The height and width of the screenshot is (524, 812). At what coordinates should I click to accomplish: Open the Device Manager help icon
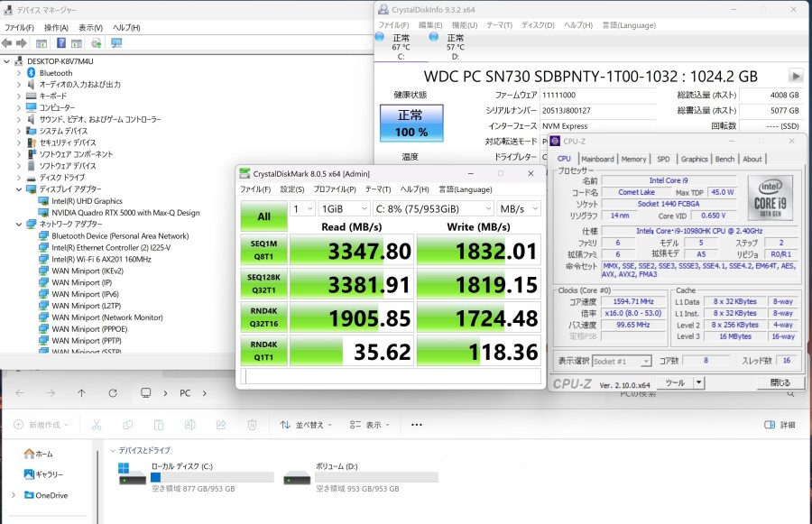click(x=61, y=43)
